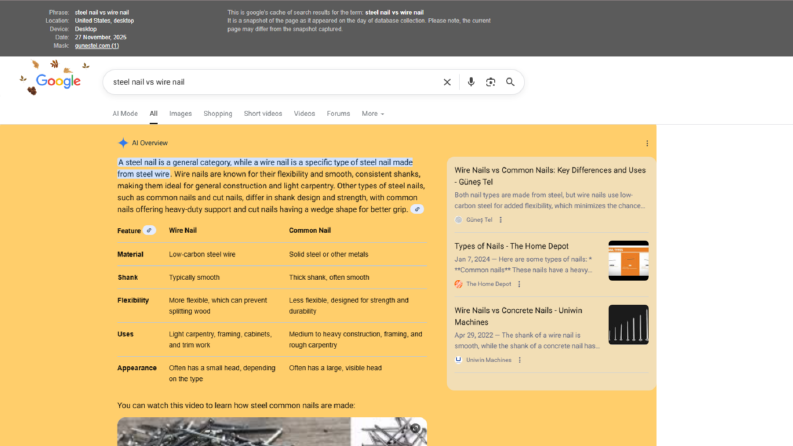Open the Forums tab
The height and width of the screenshot is (446, 793).
point(338,114)
